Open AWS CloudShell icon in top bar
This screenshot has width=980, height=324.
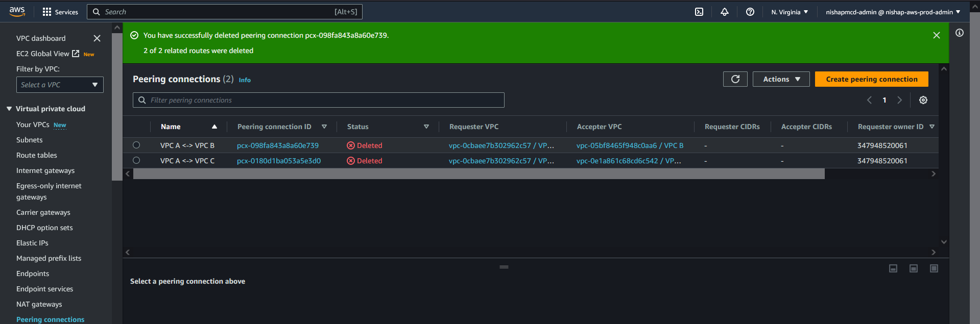tap(699, 12)
